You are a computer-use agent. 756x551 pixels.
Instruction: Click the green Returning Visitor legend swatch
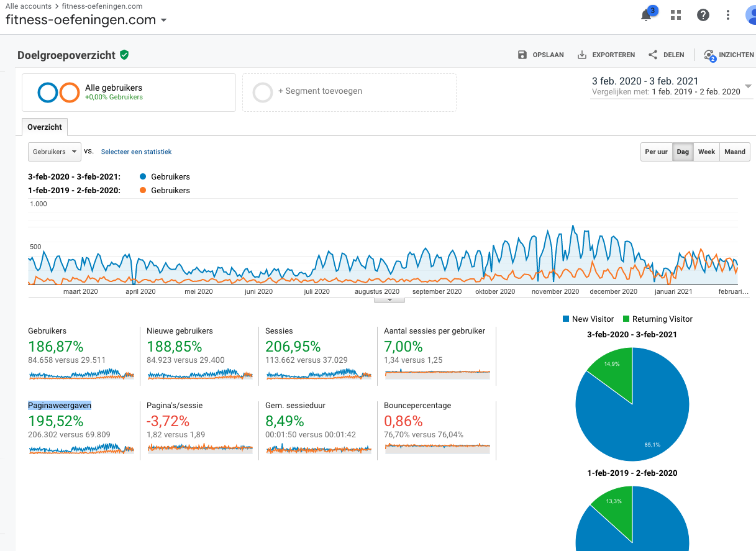pyautogui.click(x=626, y=319)
